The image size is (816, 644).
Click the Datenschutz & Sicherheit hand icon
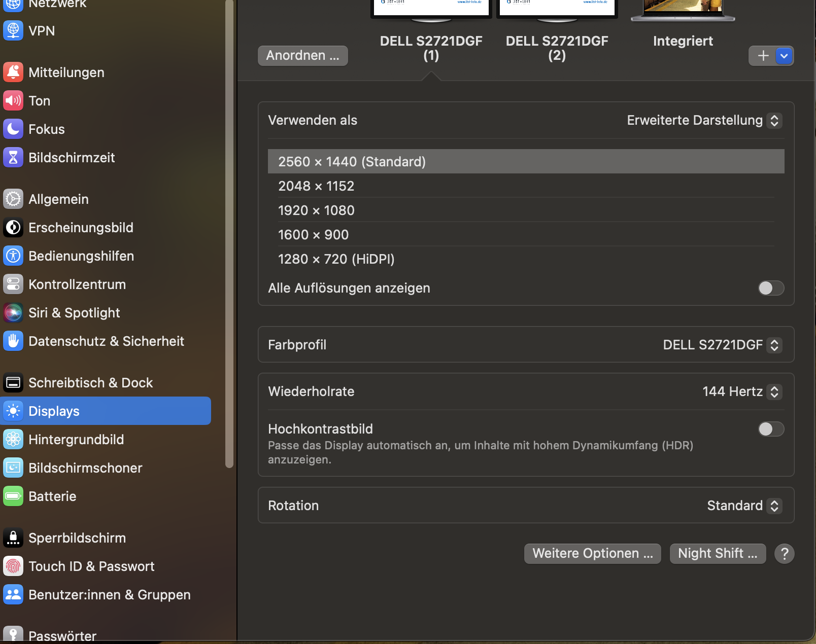point(13,341)
